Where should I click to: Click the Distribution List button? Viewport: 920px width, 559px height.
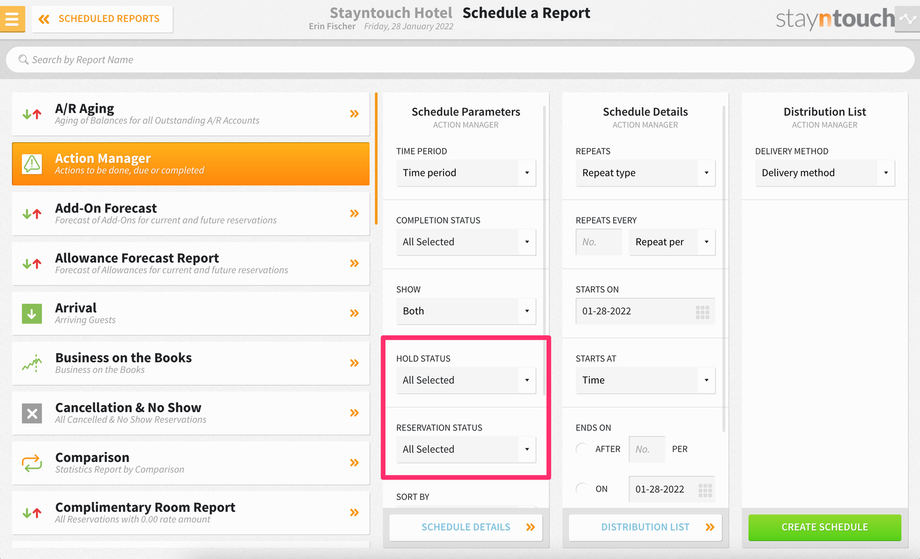point(645,527)
